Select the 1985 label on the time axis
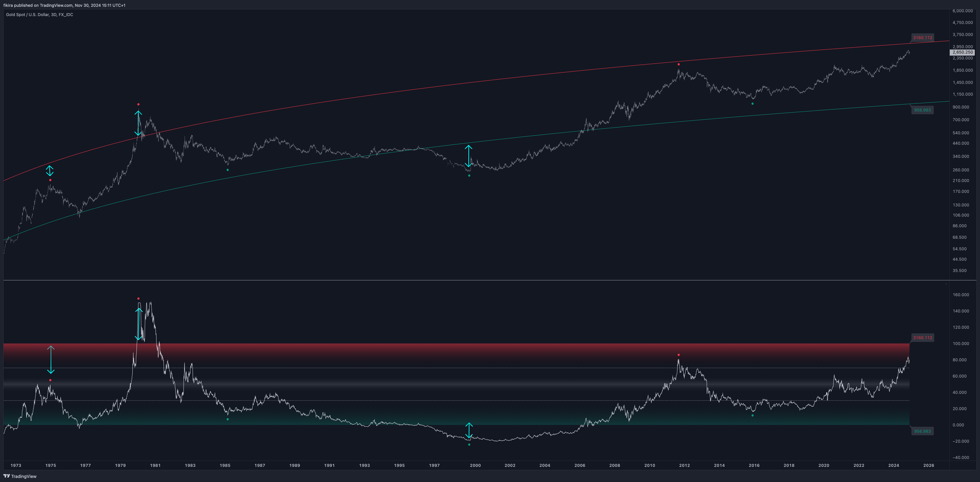Image resolution: width=980 pixels, height=482 pixels. 225,466
